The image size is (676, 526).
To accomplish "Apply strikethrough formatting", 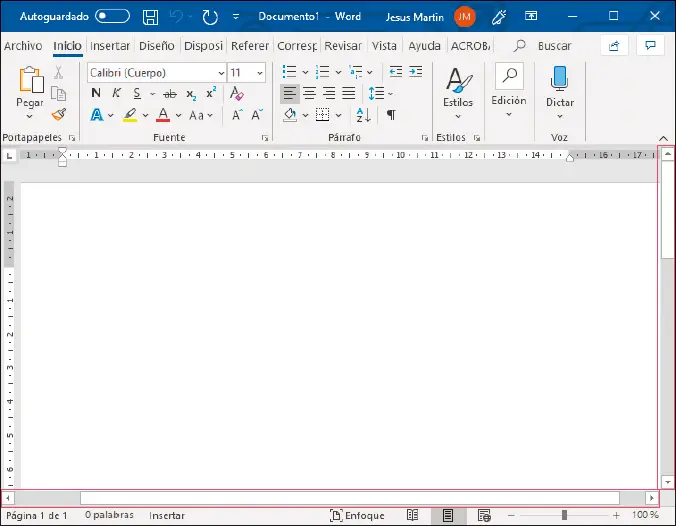I will coord(170,93).
